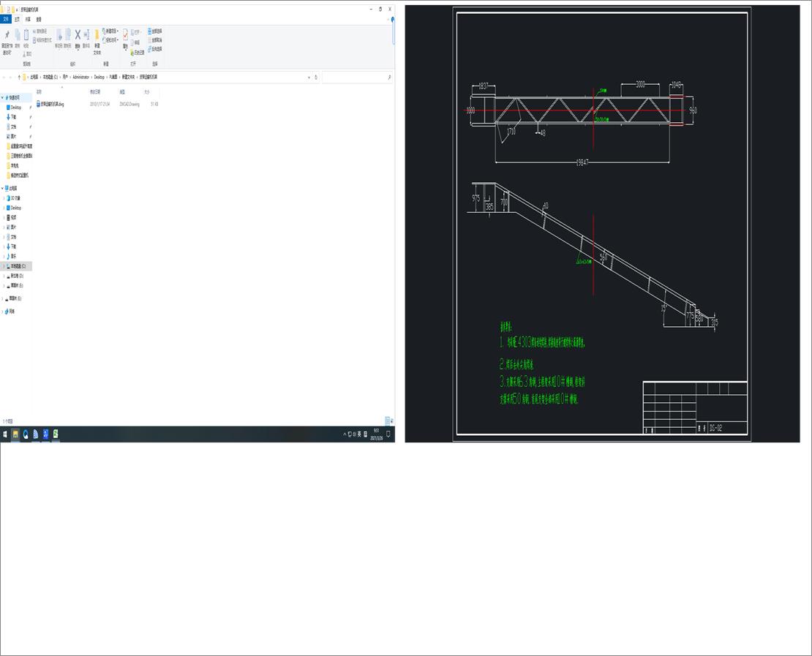Viewport: 812px width, 656px height.
Task: Switch to details view in status bar
Action: point(387,421)
